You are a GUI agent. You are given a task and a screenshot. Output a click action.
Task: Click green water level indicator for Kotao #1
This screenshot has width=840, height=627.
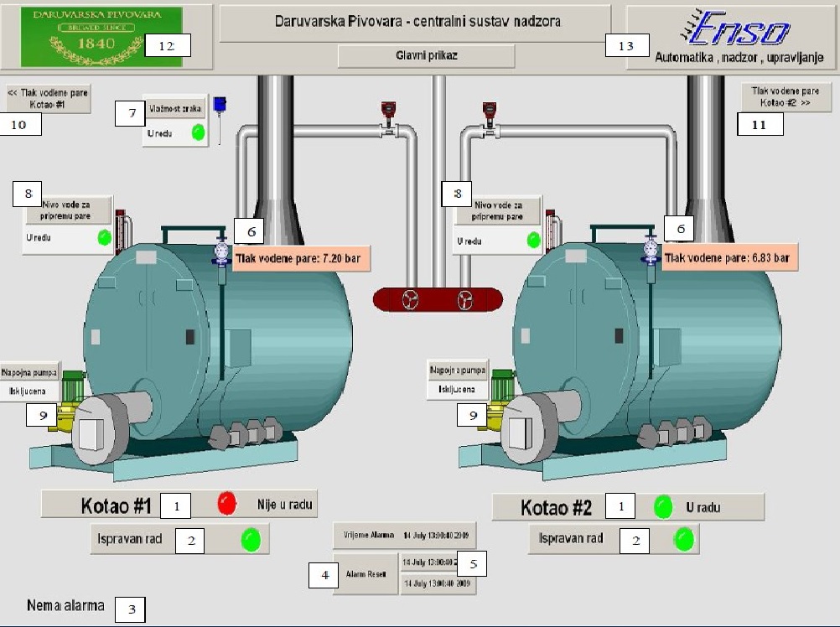point(105,237)
